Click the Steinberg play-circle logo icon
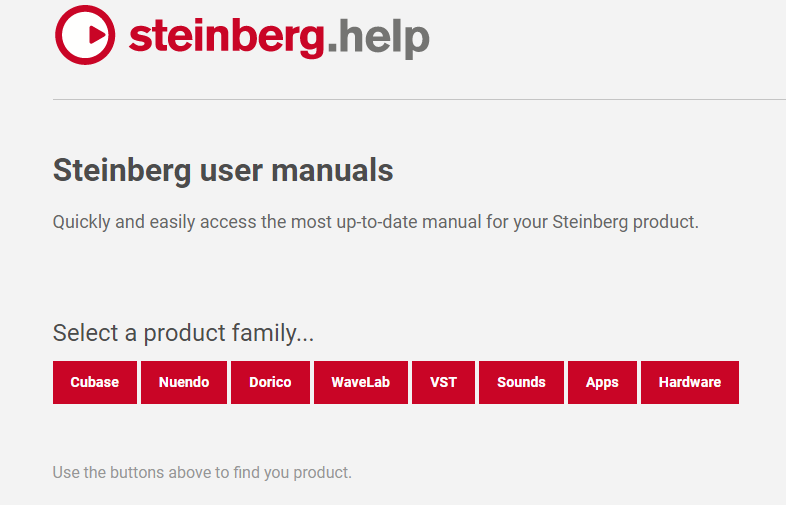Viewport: 786px width, 505px height. click(x=85, y=35)
